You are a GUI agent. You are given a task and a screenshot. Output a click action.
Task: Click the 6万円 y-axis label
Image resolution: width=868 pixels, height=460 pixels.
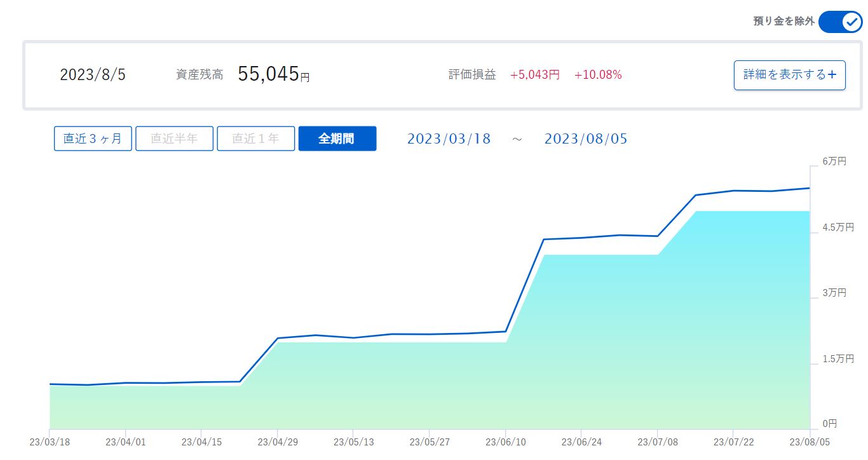click(834, 161)
